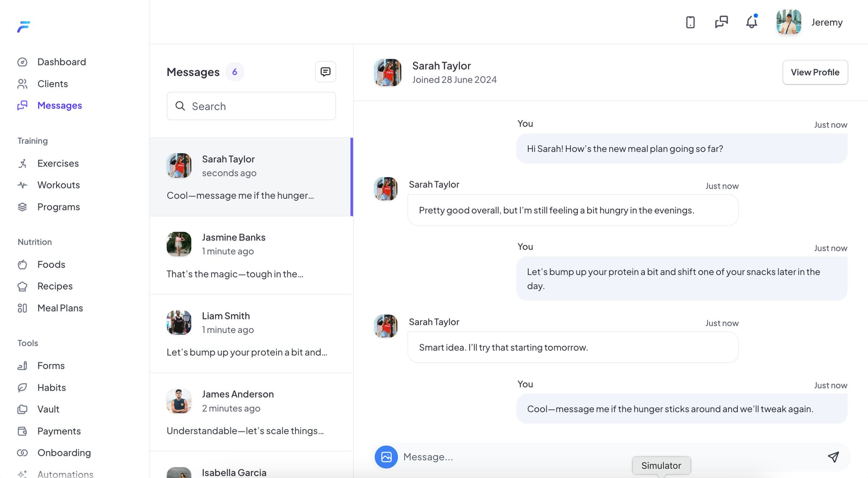Select the Jasmine Banks conversation

click(251, 255)
